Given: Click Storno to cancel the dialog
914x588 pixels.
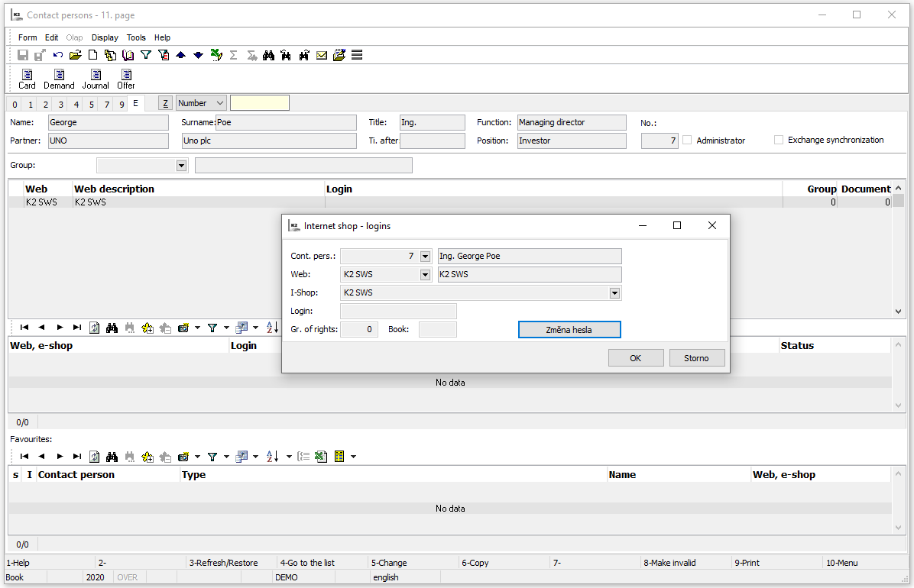Looking at the screenshot, I should [x=696, y=358].
